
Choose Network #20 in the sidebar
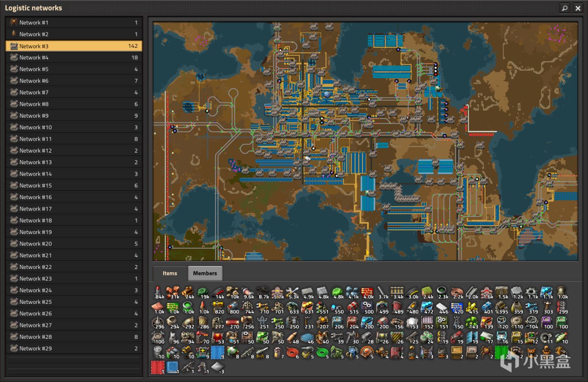tap(74, 244)
